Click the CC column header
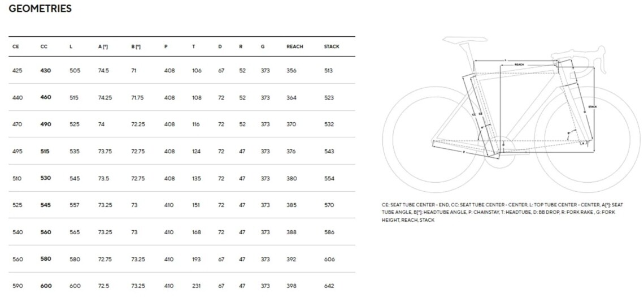 pyautogui.click(x=44, y=46)
